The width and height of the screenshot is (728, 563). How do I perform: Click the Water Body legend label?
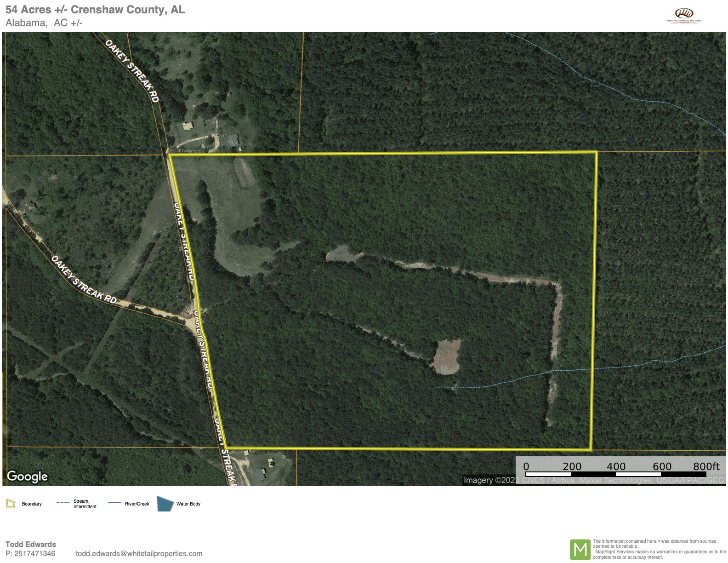pos(188,504)
